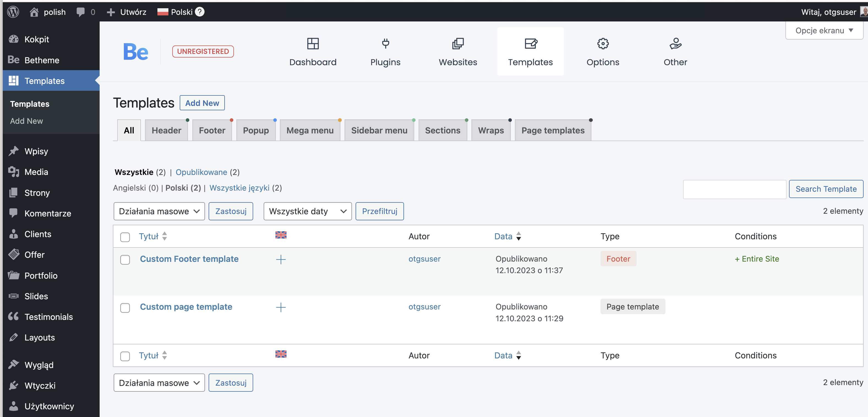Image resolution: width=868 pixels, height=417 pixels.
Task: Focus the template search input field
Action: click(735, 189)
